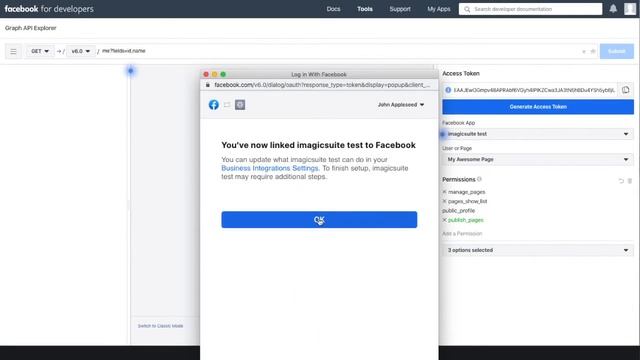The height and width of the screenshot is (360, 640).
Task: Click the Graph API Explorer title
Action: 31,28
